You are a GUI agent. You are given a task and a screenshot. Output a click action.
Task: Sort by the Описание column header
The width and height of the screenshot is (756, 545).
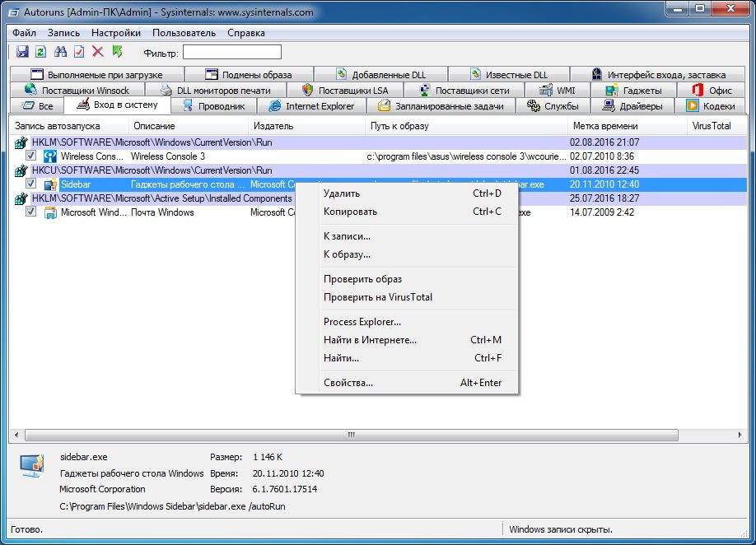tap(189, 126)
